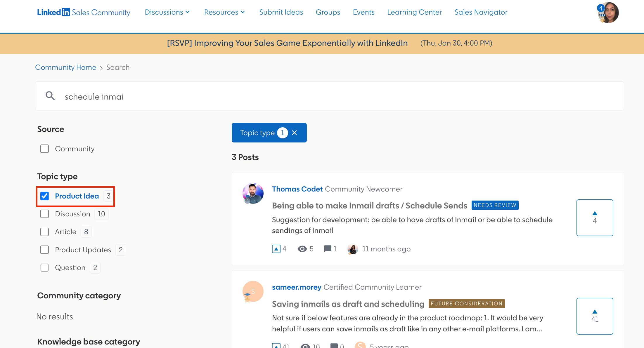Expand the Resources dropdown menu
644x348 pixels.
coord(224,12)
